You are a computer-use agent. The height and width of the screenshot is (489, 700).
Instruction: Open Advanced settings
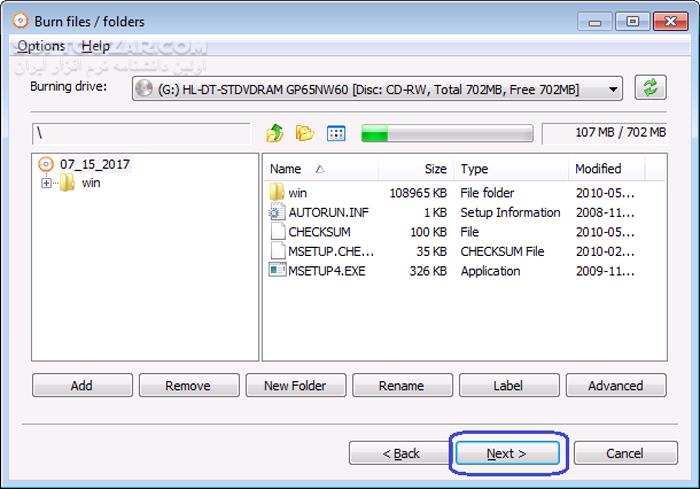click(616, 385)
